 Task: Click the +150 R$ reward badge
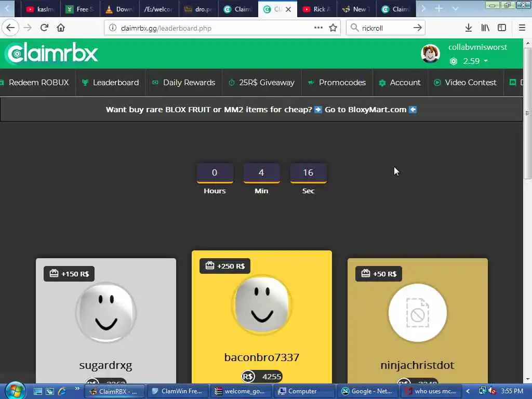tap(69, 274)
